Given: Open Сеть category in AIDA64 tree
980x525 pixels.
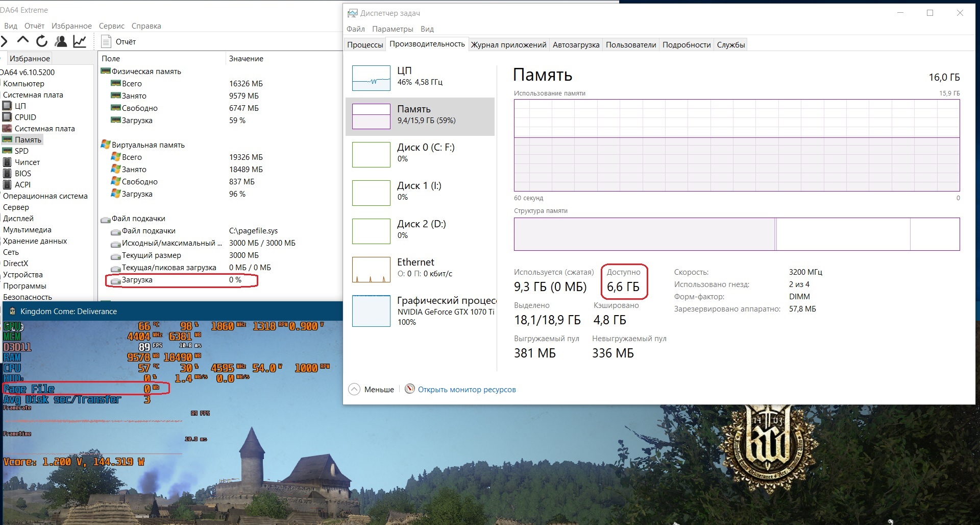Looking at the screenshot, I should (x=11, y=252).
